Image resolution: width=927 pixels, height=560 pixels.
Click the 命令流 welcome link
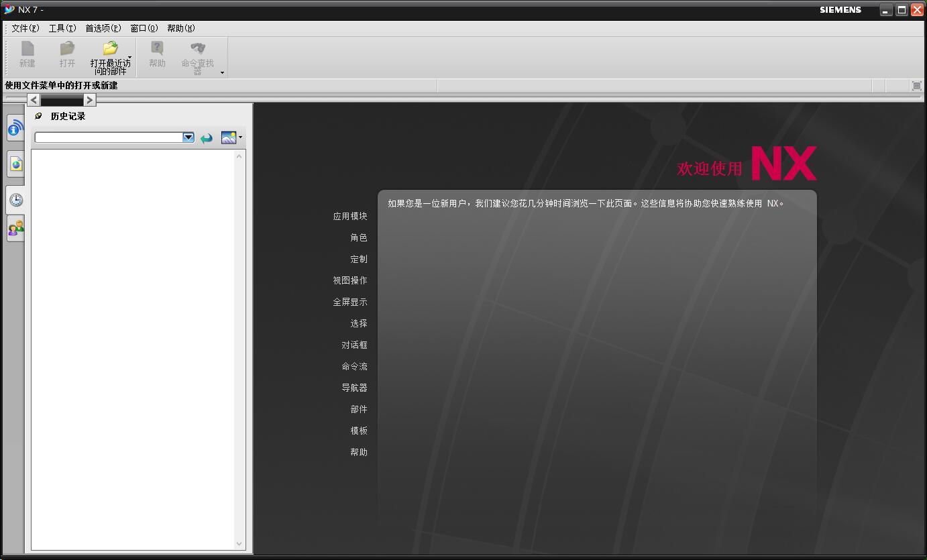354,366
